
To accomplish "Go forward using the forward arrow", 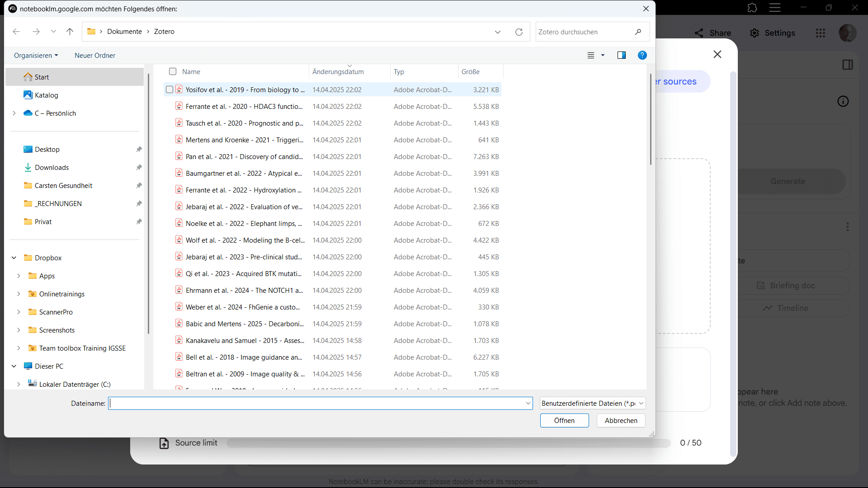I will pos(36,32).
